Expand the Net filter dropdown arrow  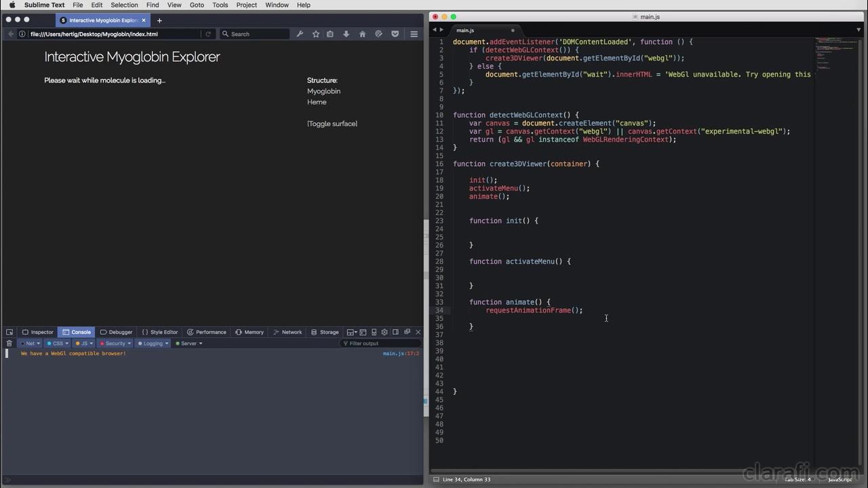point(39,344)
